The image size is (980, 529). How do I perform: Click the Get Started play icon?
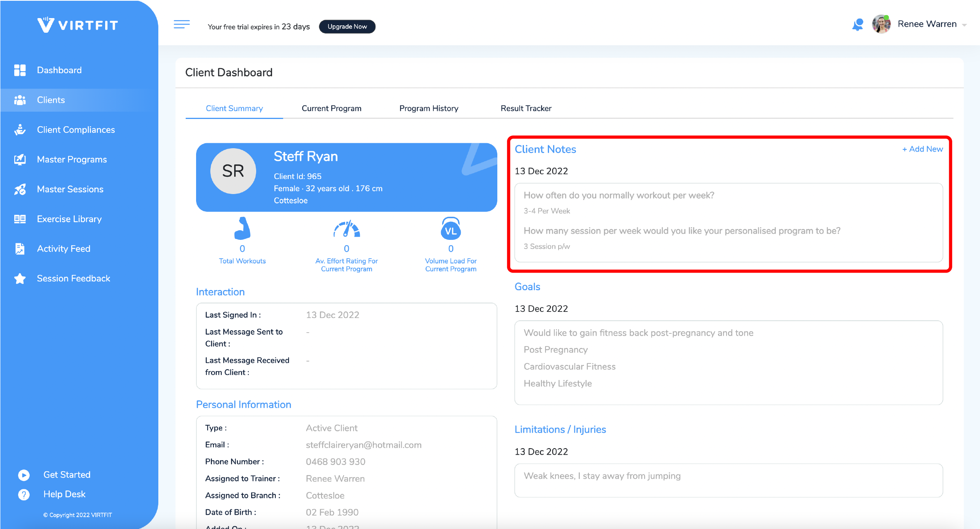24,475
